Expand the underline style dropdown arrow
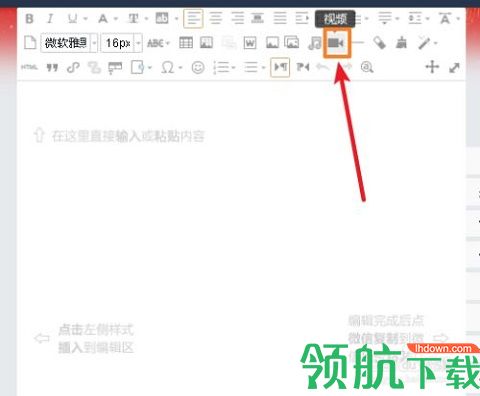The image size is (480, 396). 85,19
